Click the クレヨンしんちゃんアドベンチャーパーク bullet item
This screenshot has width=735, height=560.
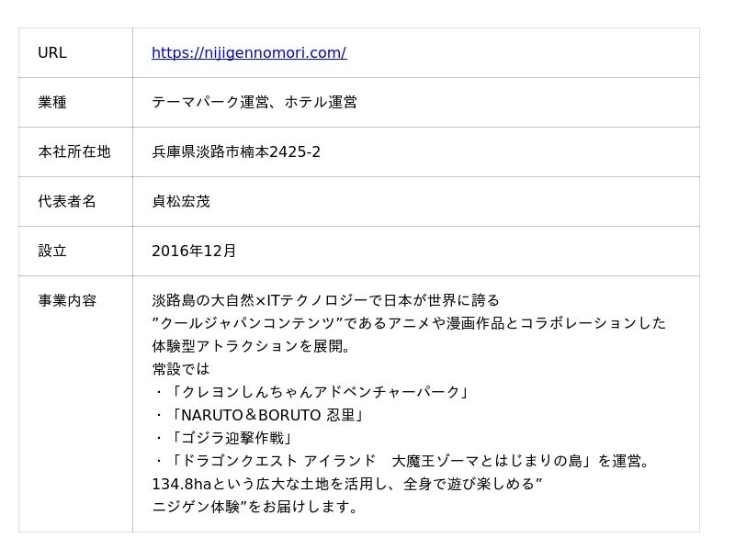312,392
